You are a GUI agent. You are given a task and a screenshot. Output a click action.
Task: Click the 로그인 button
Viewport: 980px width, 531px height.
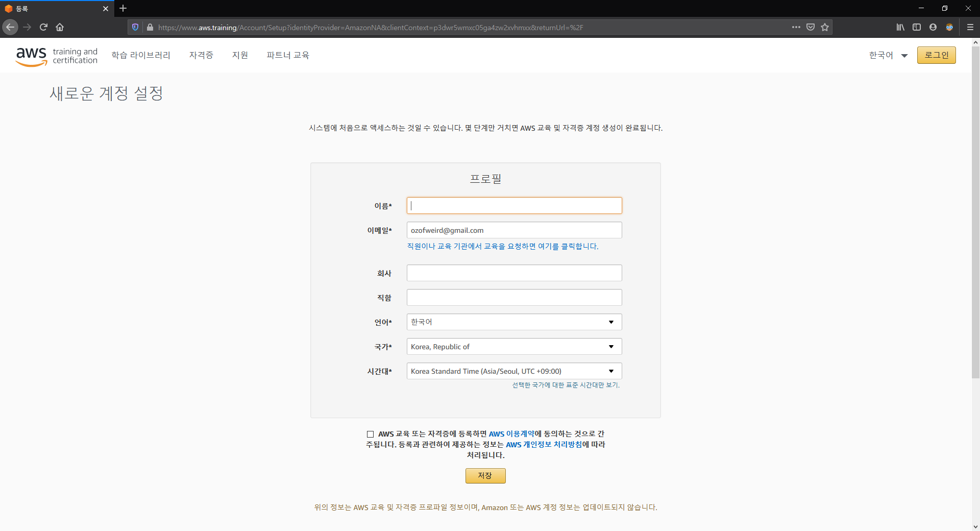[937, 55]
